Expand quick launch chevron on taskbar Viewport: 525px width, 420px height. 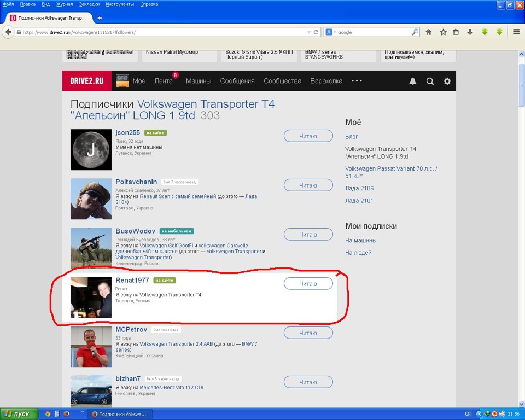83,412
